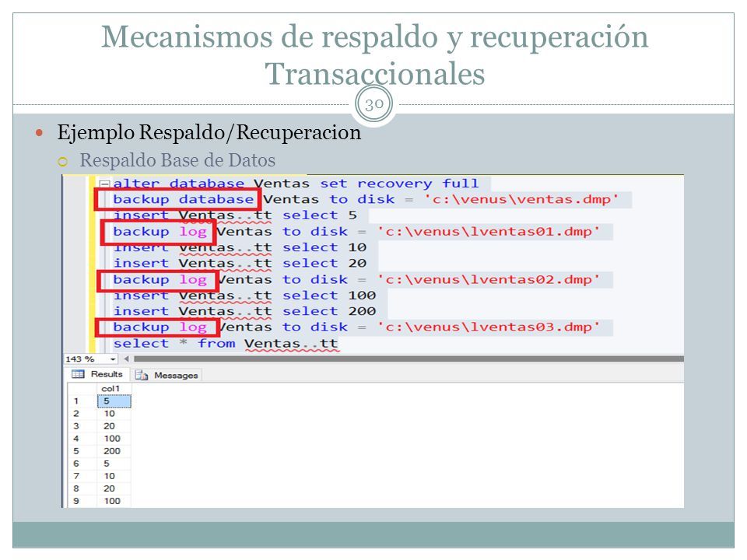Click the 'Ejemplo Respaldo/Recuperacion' bullet text
This screenshot has width=747, height=560.
coord(209,132)
